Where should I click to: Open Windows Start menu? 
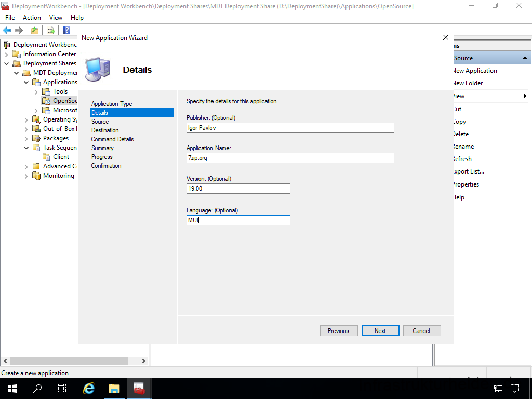(12, 389)
